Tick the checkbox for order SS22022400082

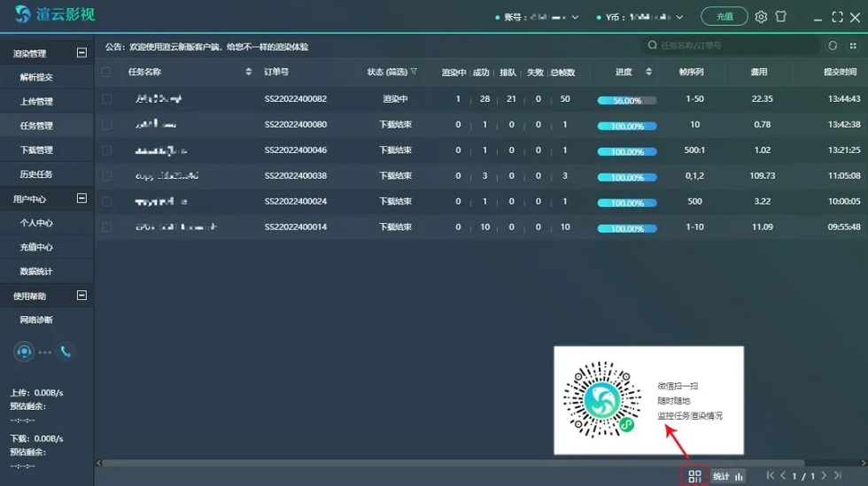pyautogui.click(x=107, y=100)
